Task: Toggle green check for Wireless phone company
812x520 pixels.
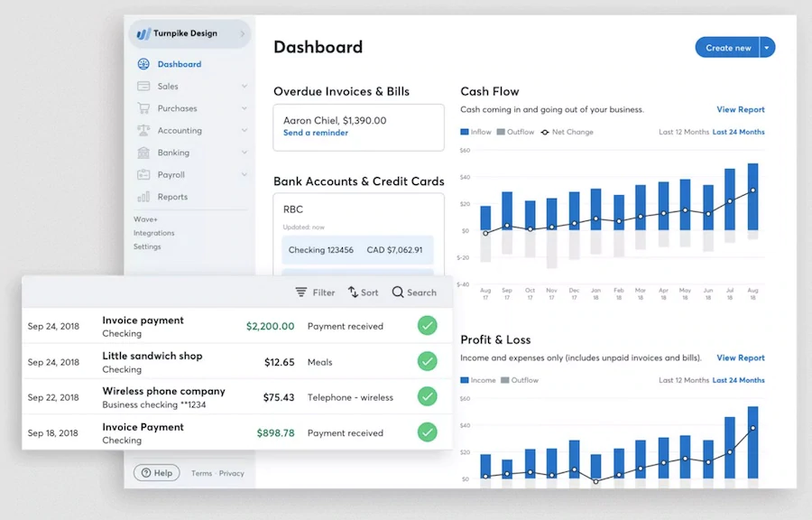Action: pos(428,396)
